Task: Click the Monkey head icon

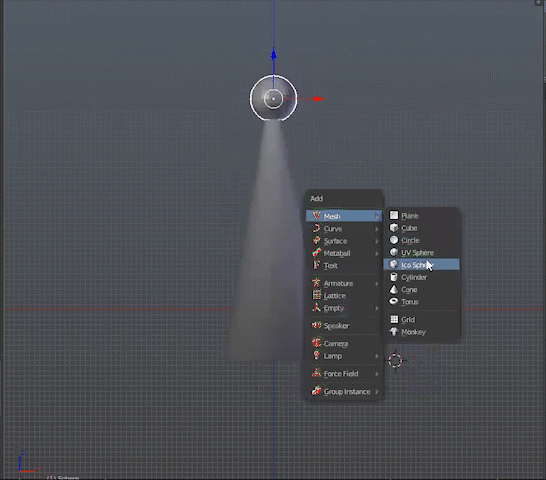Action: pos(394,331)
